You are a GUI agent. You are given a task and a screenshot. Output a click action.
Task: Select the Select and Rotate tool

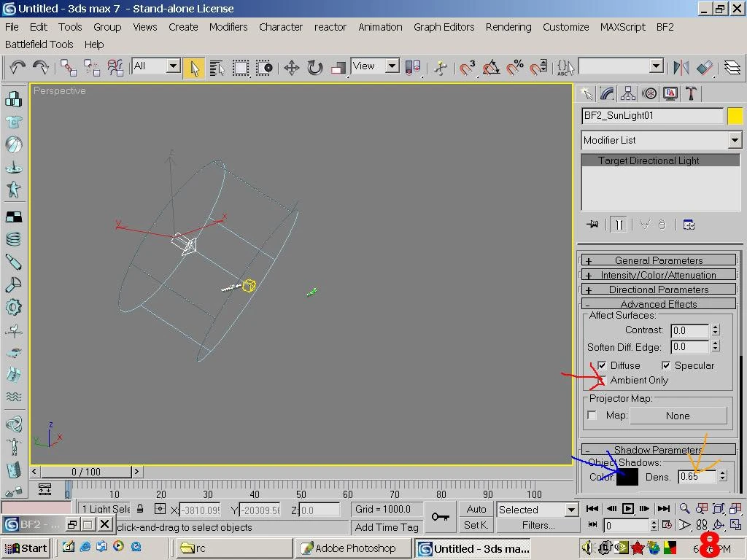(x=314, y=68)
